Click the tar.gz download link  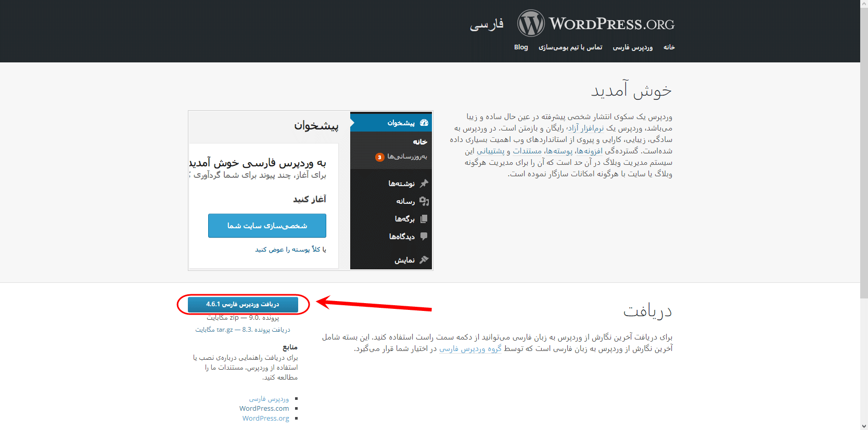tap(243, 330)
